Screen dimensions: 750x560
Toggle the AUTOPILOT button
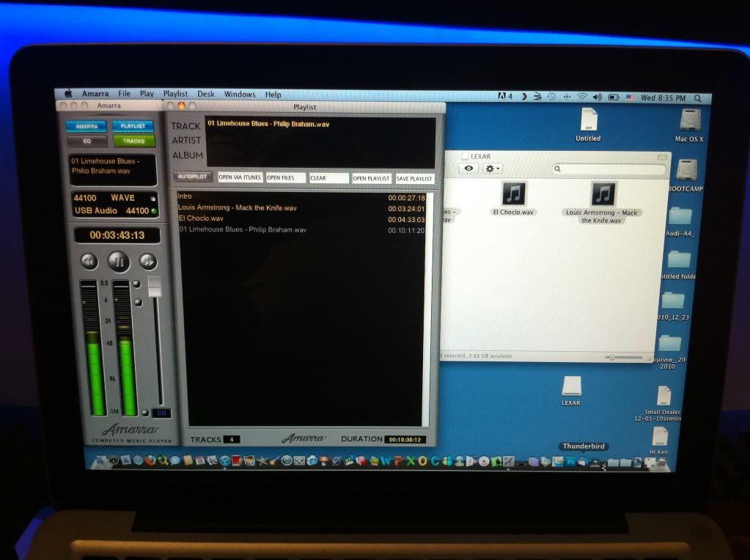coord(192,177)
